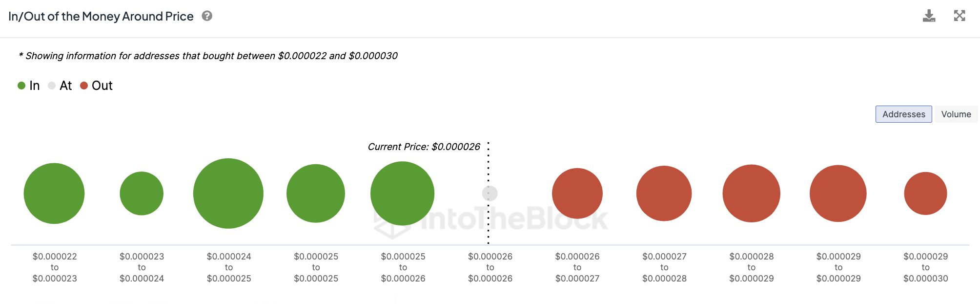Click the gray At bubble on price line
The height and width of the screenshot is (304, 980).
490,194
